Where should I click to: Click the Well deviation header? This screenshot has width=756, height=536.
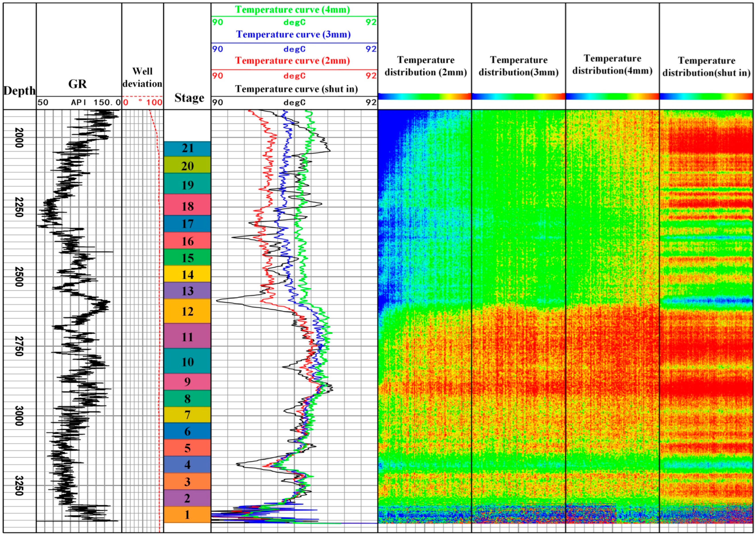142,78
